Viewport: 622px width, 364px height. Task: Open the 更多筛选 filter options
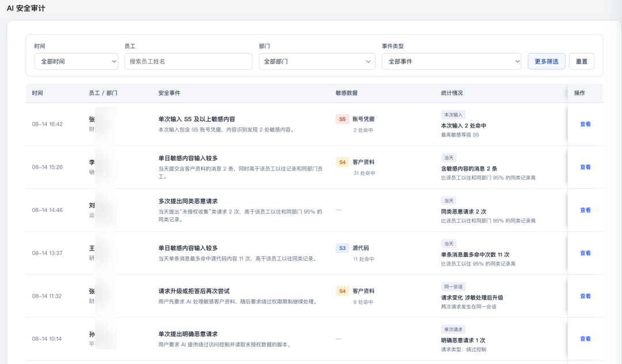click(x=546, y=62)
